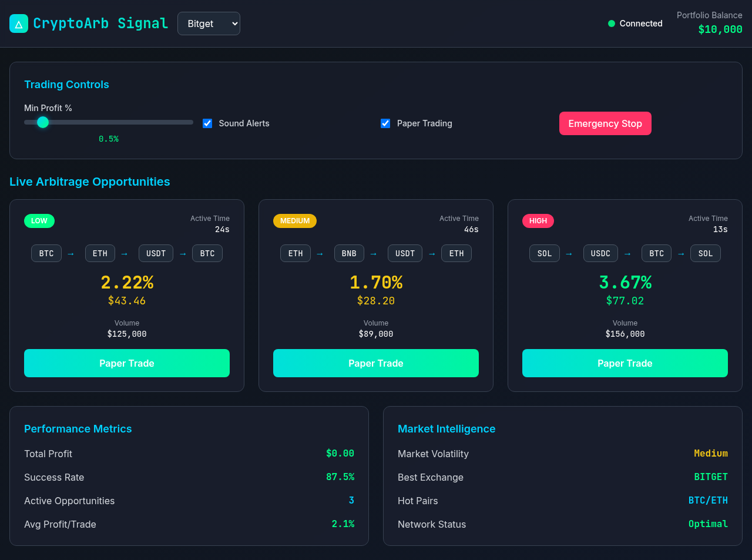Adjust the Min Profit % slider

42,122
